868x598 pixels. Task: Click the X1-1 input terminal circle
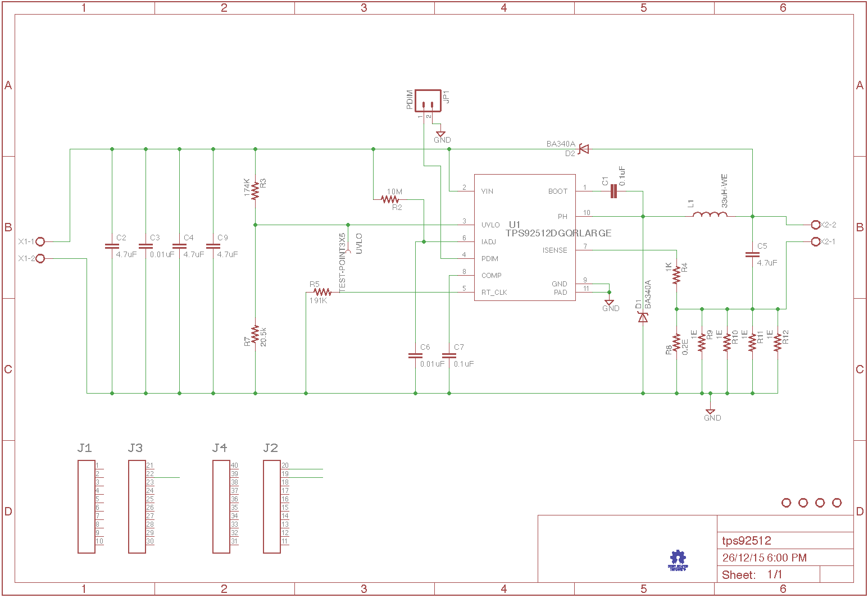click(40, 241)
